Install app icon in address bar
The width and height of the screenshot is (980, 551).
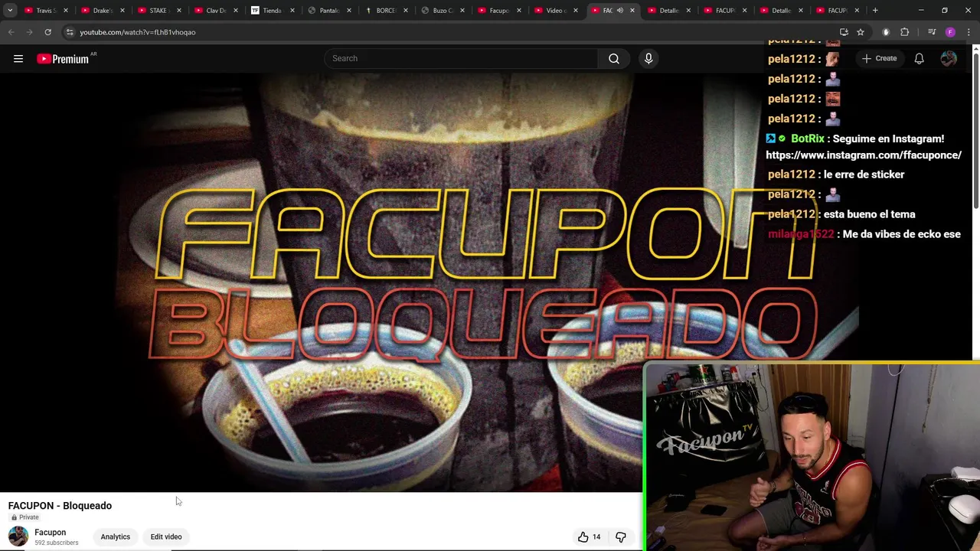coord(844,32)
